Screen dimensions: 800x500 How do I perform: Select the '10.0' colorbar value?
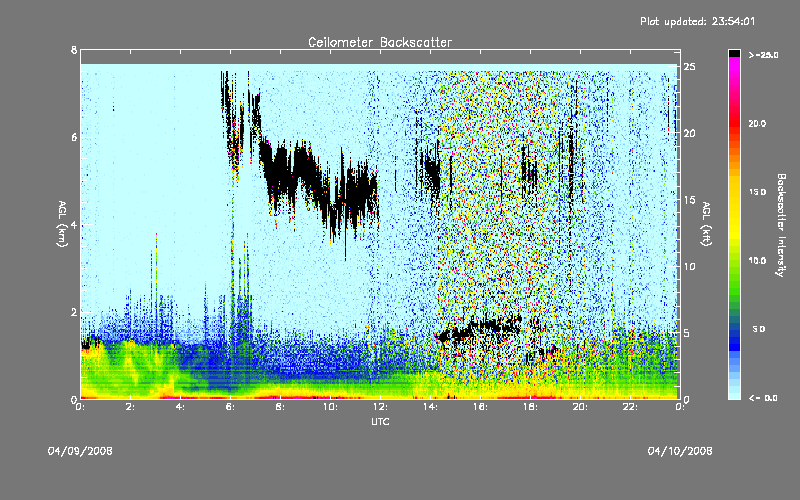click(757, 261)
